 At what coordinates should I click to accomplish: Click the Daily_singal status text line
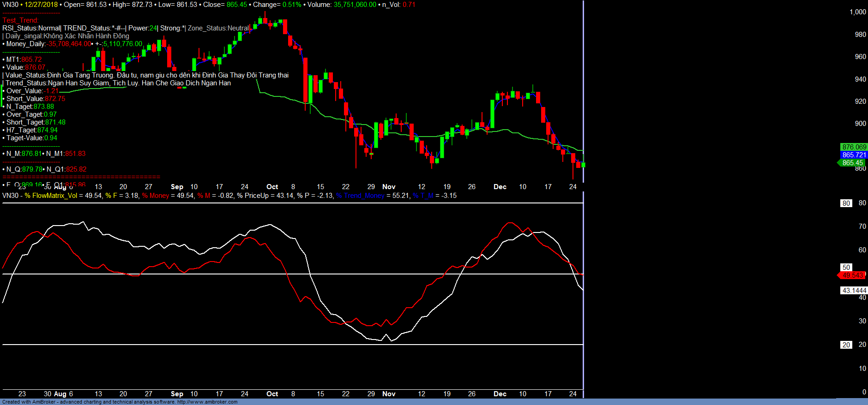(67, 36)
